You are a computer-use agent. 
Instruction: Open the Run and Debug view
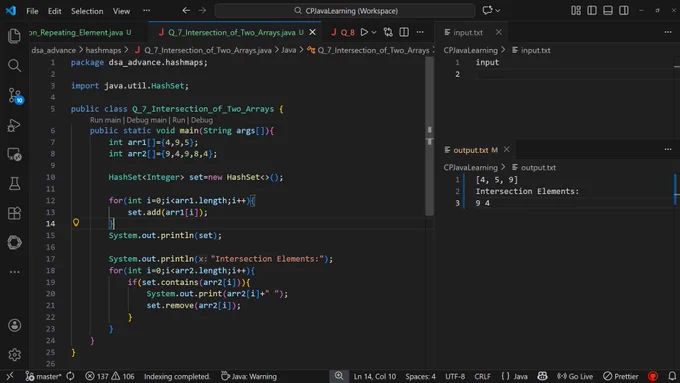14,125
